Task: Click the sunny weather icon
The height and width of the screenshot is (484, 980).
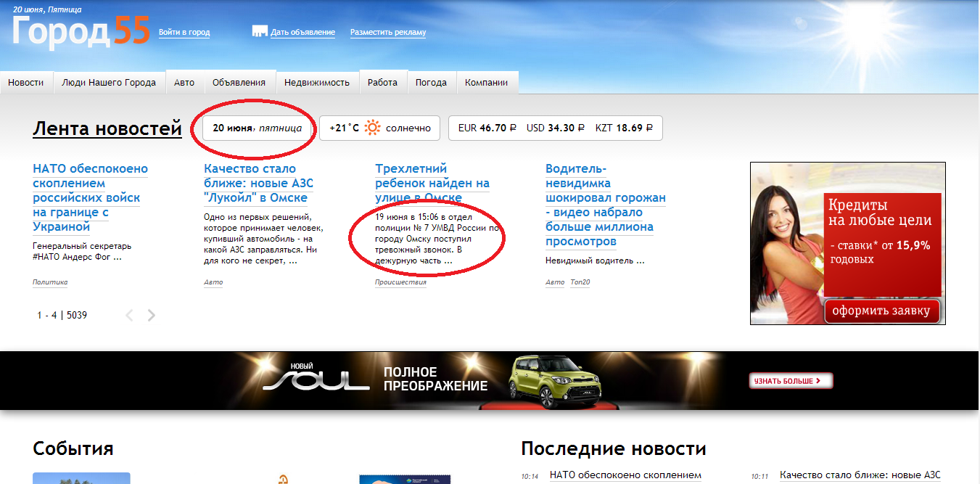Action: pyautogui.click(x=373, y=128)
